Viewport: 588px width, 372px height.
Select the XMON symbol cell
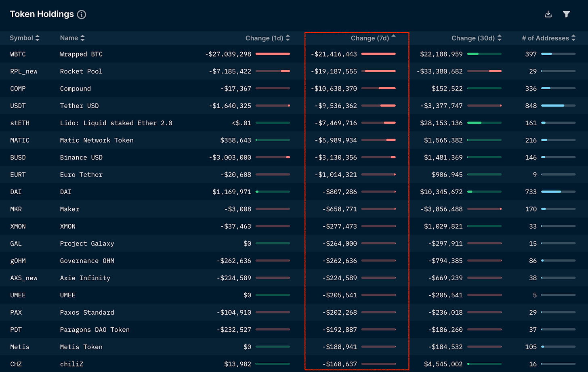(18, 227)
